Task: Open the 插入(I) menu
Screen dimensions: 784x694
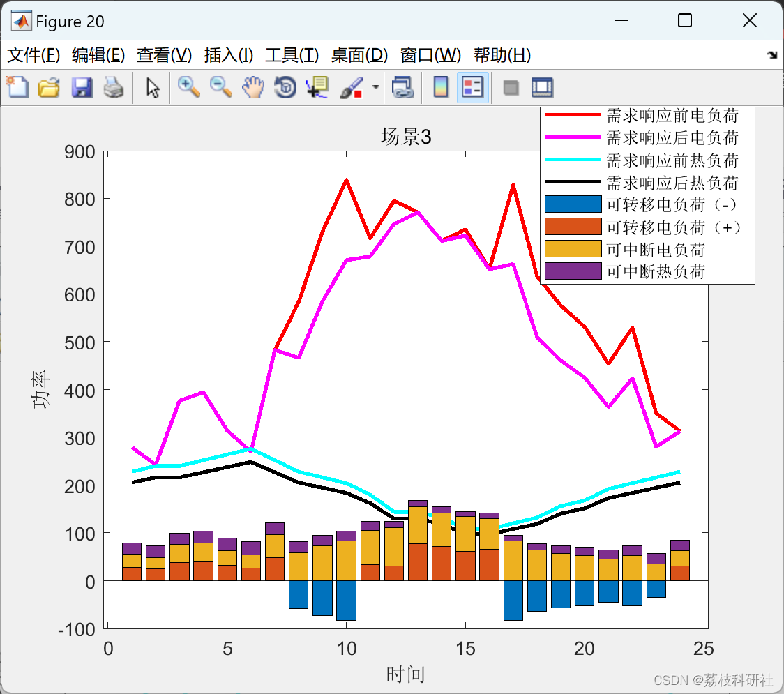Action: tap(229, 54)
